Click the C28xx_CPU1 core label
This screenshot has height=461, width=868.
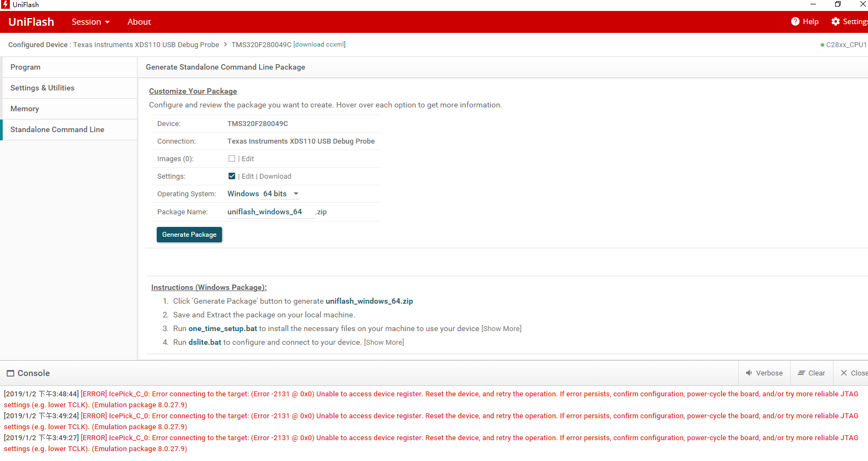847,45
